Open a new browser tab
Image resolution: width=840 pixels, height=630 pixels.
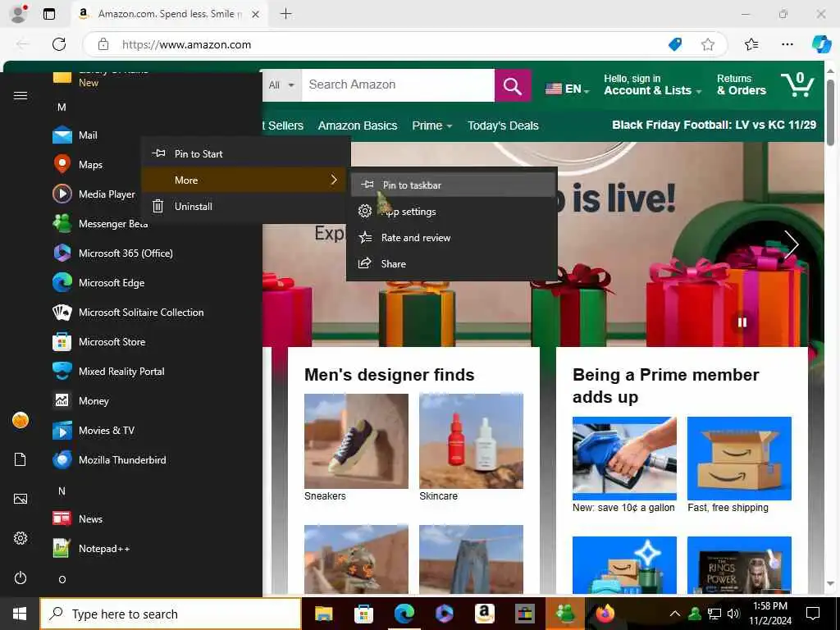(286, 14)
